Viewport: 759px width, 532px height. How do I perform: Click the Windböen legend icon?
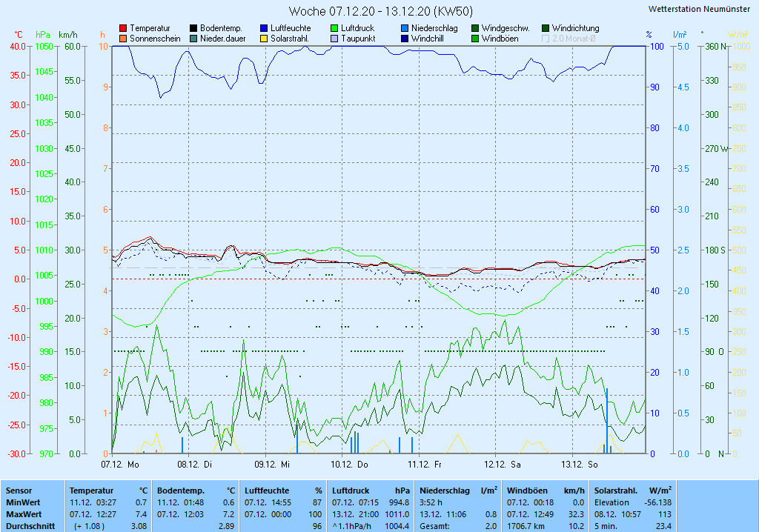tap(476, 39)
